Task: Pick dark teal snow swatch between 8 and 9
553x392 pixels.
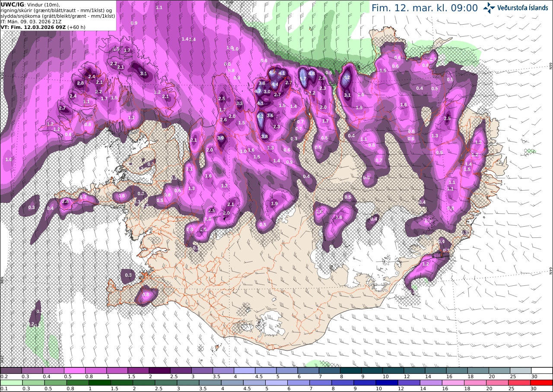Action: coord(351,370)
